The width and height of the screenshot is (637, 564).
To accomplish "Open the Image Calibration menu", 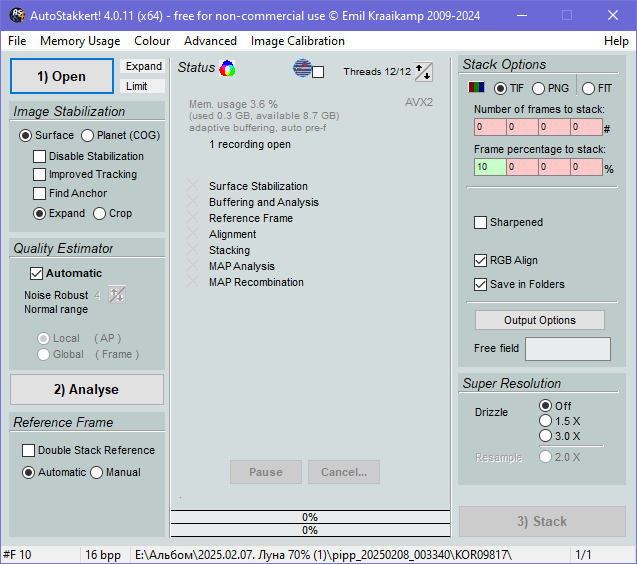I will pyautogui.click(x=298, y=41).
